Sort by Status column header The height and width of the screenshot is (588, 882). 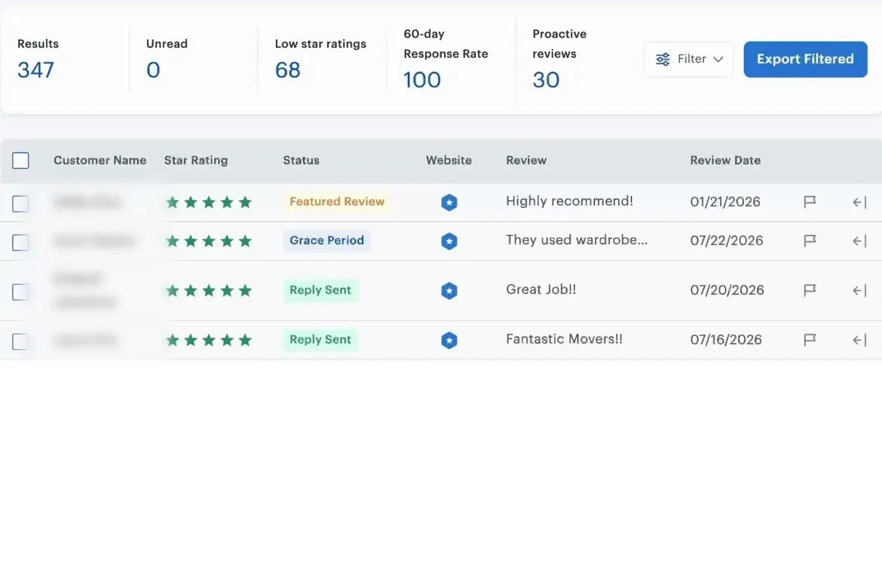pyautogui.click(x=301, y=161)
